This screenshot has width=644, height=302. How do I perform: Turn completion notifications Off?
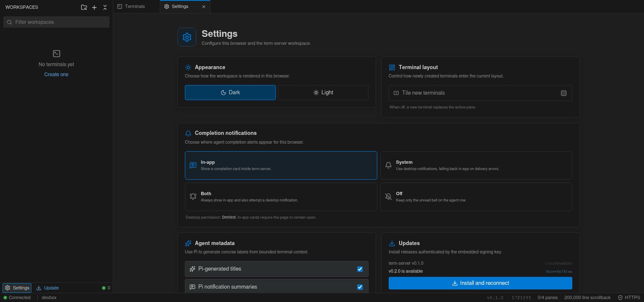(476, 197)
